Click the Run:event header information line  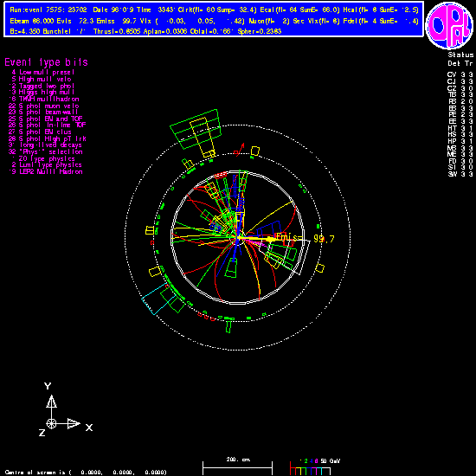pos(214,10)
